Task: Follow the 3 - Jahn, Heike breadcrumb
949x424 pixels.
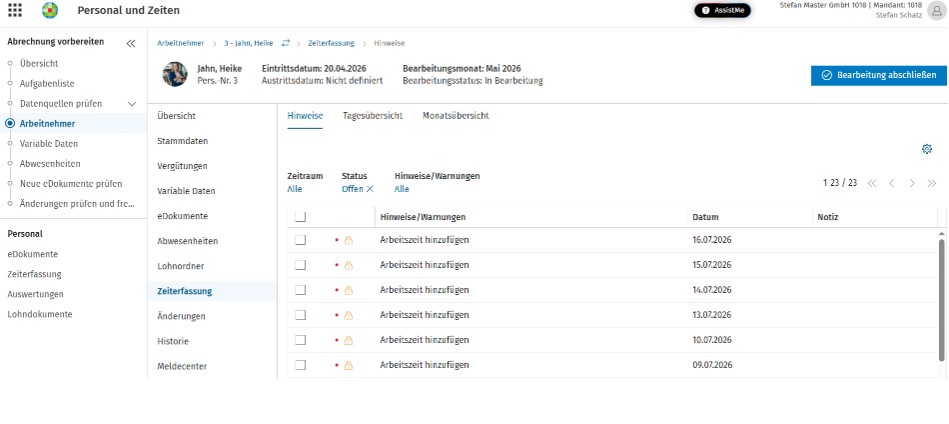Action: point(249,43)
